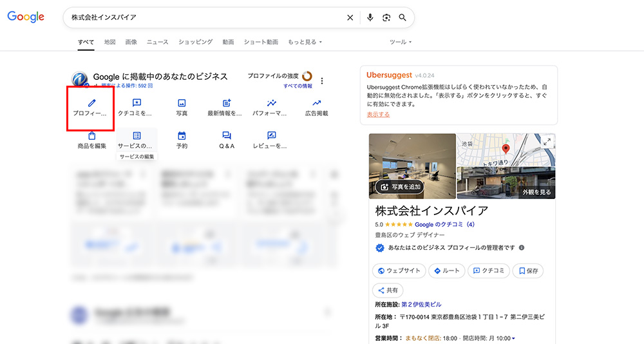Click the 共有 share button
Screen dimensions: 644x344
click(x=388, y=290)
